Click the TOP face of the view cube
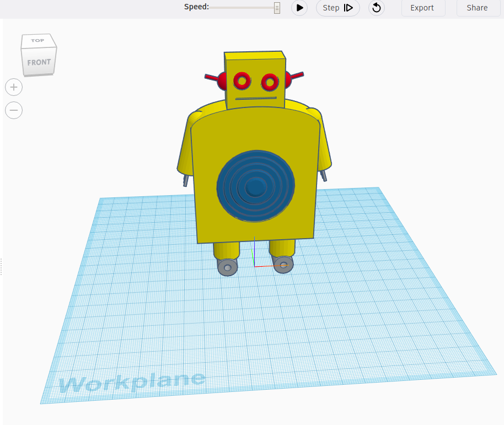 [37, 40]
